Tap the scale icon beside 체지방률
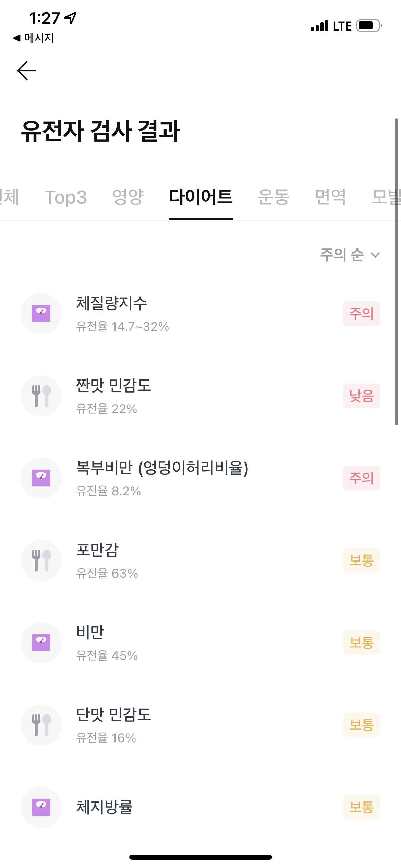The image size is (401, 868). coord(41,807)
